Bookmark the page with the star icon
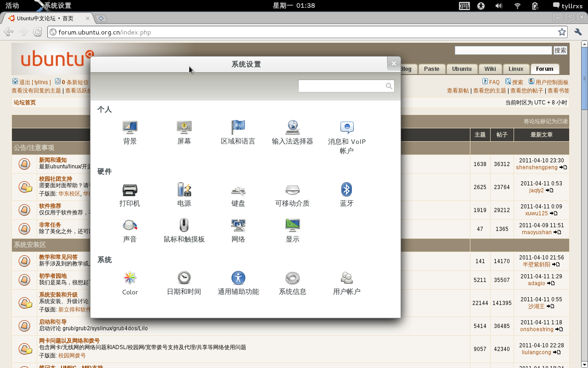This screenshot has width=588, height=368. pyautogui.click(x=562, y=32)
